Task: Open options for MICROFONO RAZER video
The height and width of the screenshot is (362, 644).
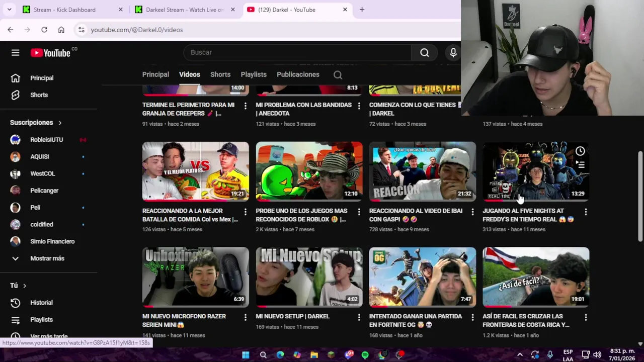Action: 245,317
